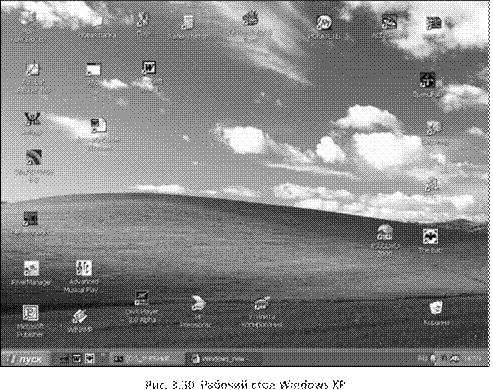
Task: Open the KOMPAS 2000 house icon
Action: [x=385, y=233]
